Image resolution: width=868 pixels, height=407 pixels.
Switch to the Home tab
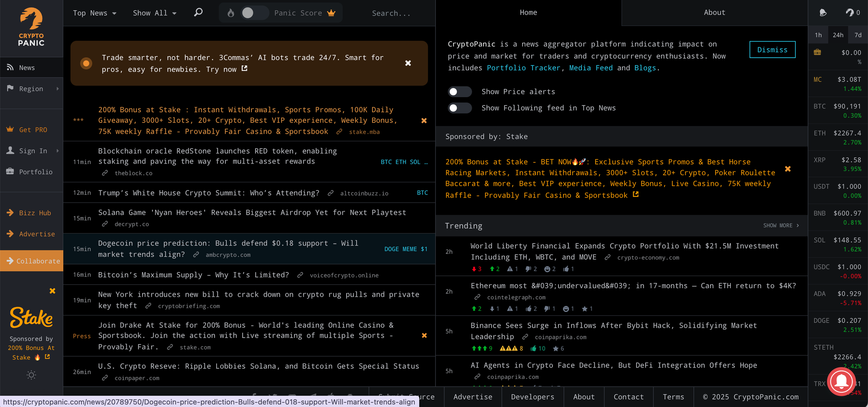tap(528, 13)
